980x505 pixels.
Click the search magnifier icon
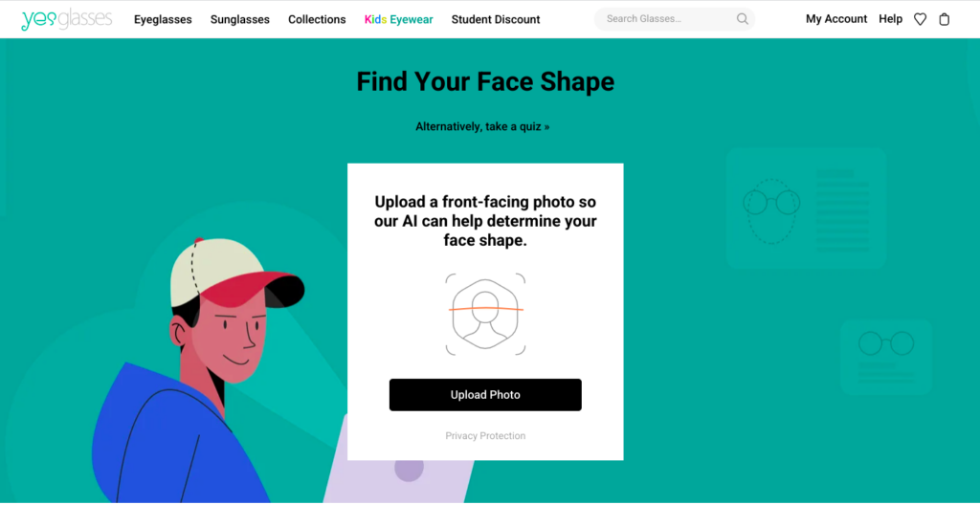point(743,19)
